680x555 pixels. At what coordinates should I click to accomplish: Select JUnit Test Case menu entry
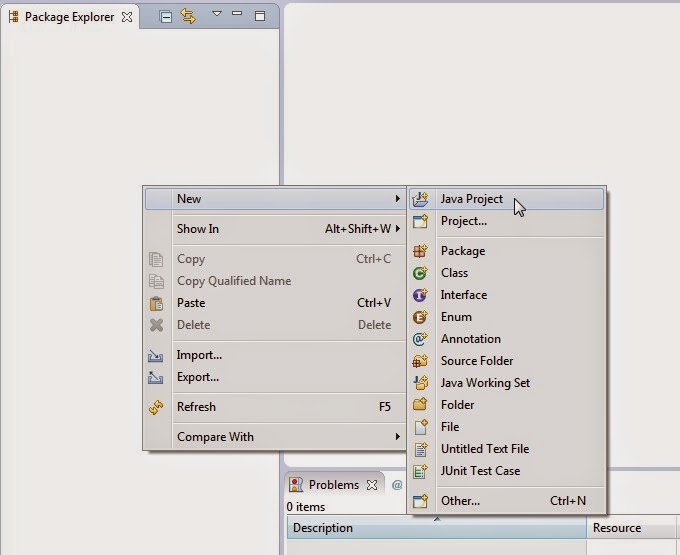[x=507, y=471]
